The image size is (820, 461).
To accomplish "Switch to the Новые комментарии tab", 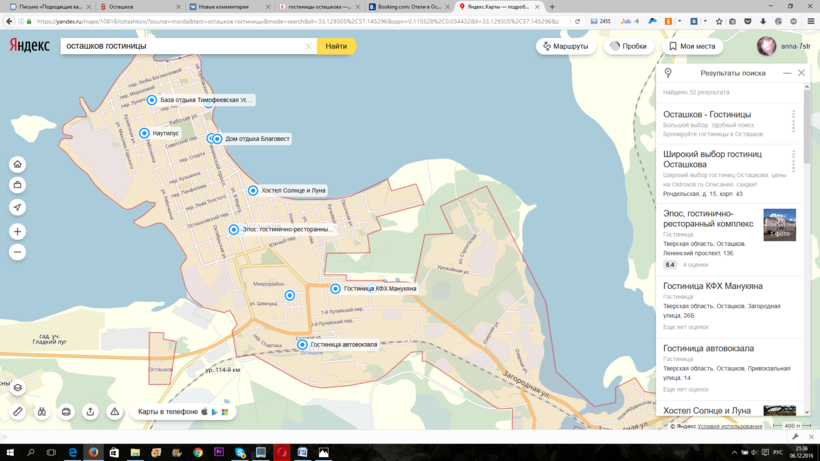I will (225, 7).
